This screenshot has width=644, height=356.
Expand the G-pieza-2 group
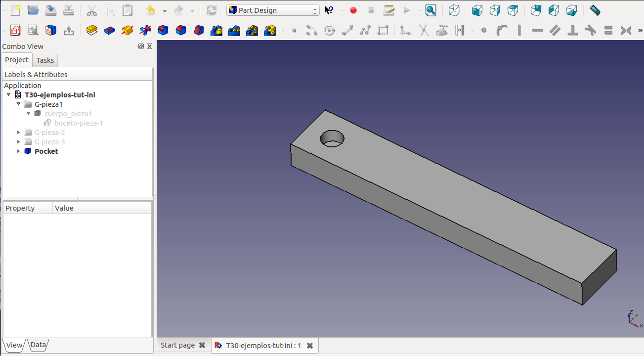pos(19,133)
